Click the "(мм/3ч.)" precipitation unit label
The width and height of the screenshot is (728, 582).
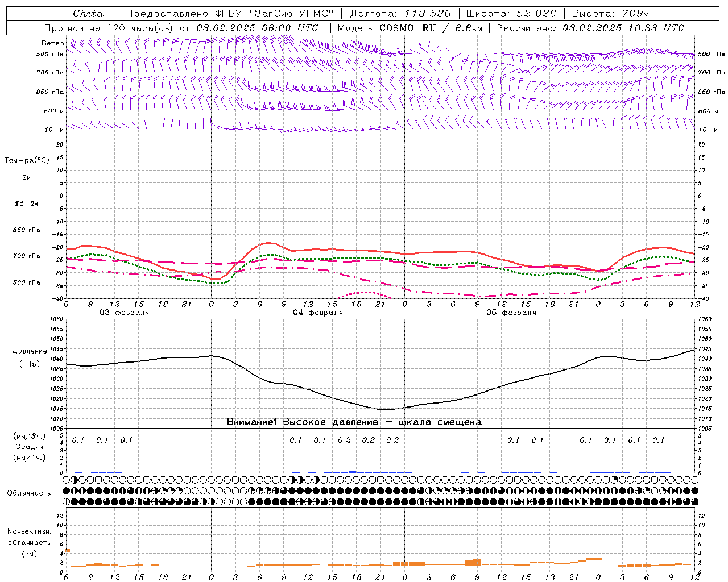coord(30,436)
